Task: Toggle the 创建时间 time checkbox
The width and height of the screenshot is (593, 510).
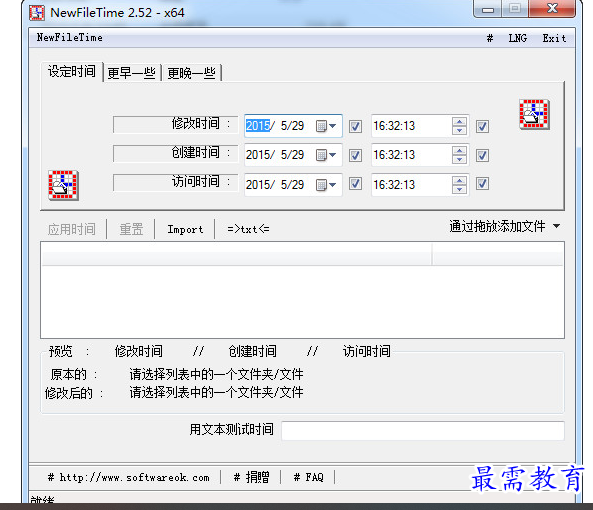Action: pos(482,155)
